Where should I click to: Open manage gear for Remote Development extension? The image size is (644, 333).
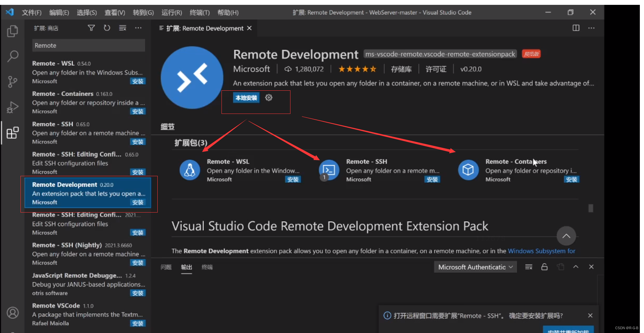(x=269, y=98)
